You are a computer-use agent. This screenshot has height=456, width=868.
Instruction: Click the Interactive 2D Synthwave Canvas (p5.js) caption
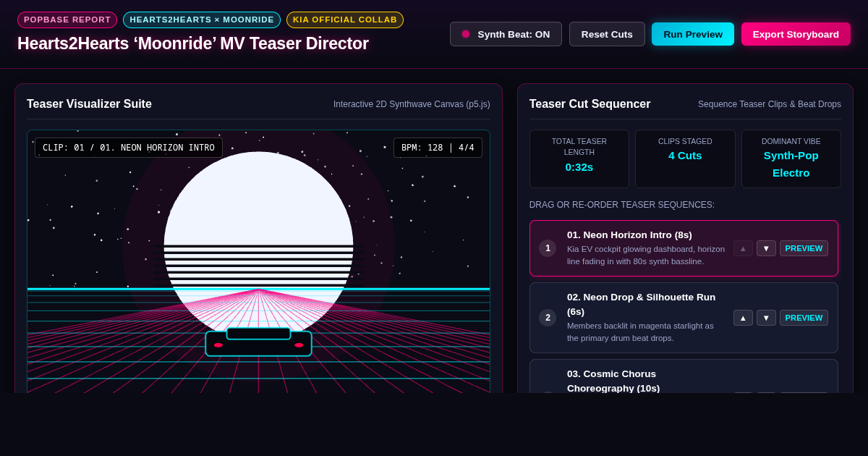(412, 104)
